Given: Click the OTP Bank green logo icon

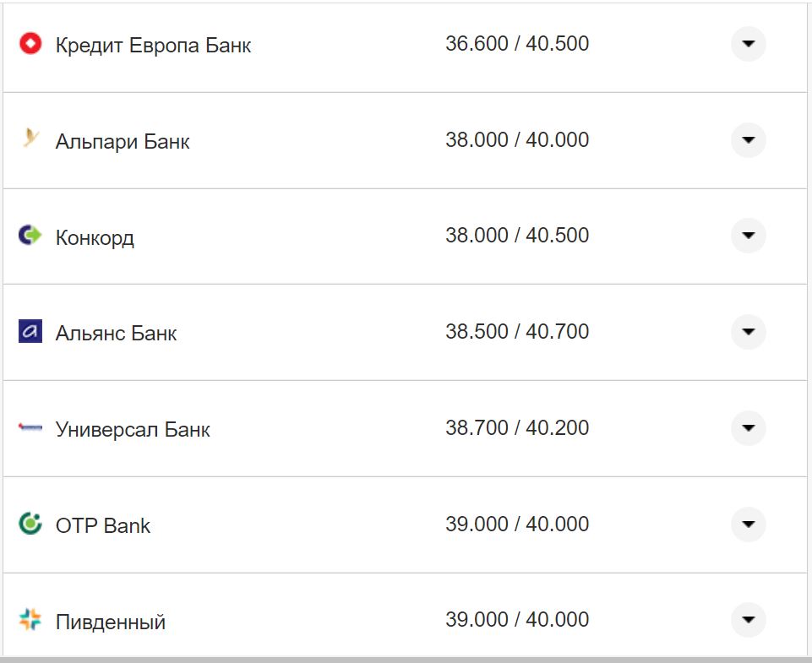Looking at the screenshot, I should point(30,524).
